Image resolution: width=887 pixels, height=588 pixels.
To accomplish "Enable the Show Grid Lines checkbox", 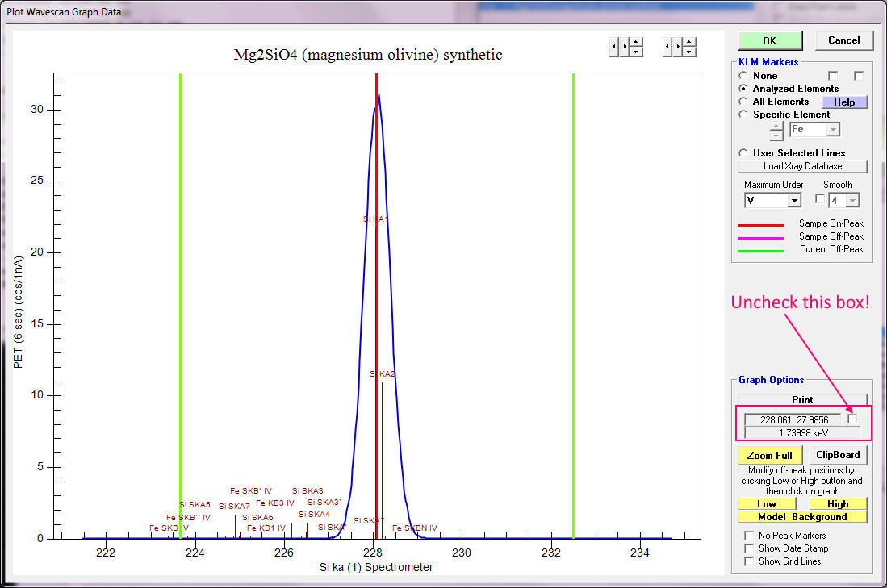I will point(748,561).
